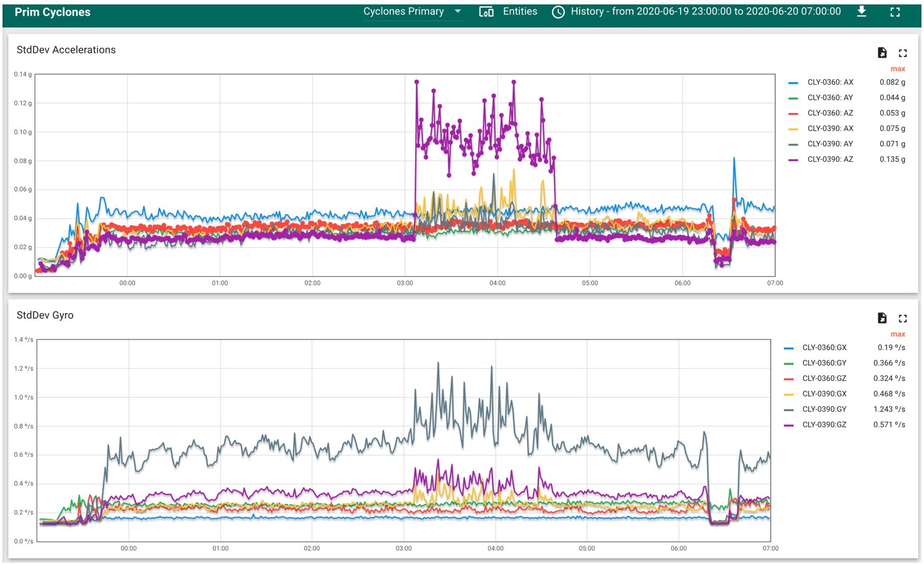Screen dimensions: 924x564
Task: Click the 0.135 g max value
Action: coord(892,159)
